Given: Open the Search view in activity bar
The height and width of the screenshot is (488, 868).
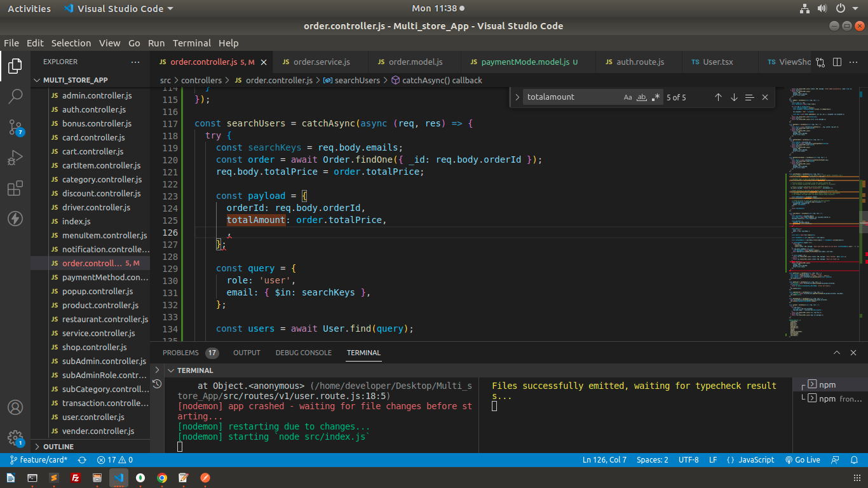Looking at the screenshot, I should click(15, 97).
